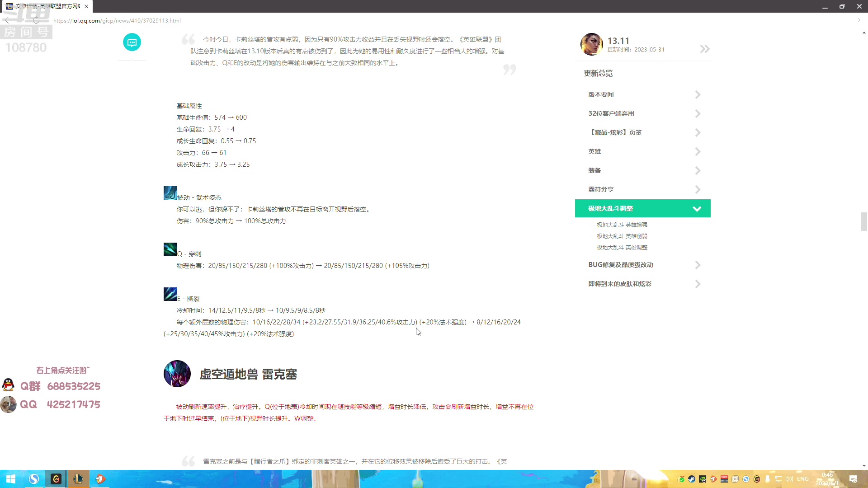Click the champion avatar beside version 13.11

pyautogui.click(x=591, y=44)
